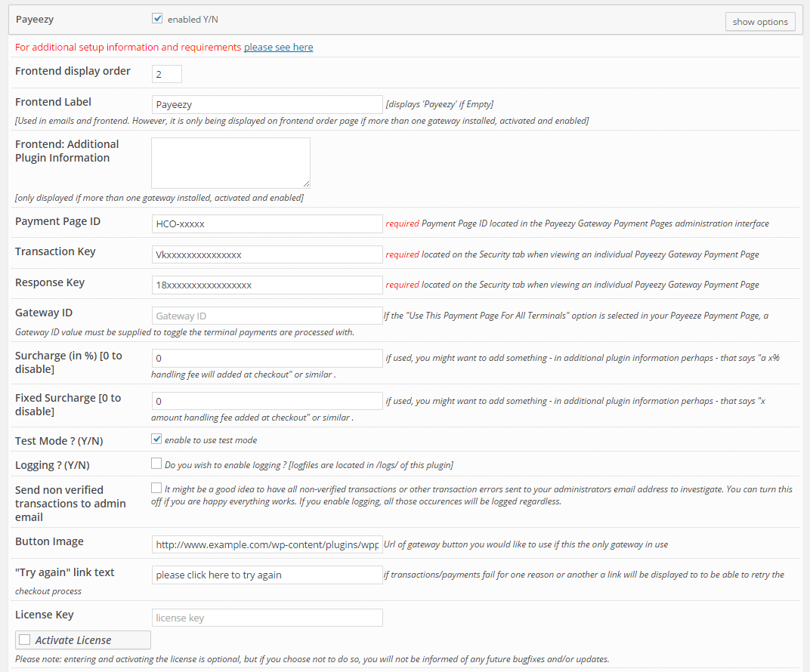The height and width of the screenshot is (672, 810).
Task: Click the 'Test Mode ? (Y/N)' label
Action: click(59, 441)
